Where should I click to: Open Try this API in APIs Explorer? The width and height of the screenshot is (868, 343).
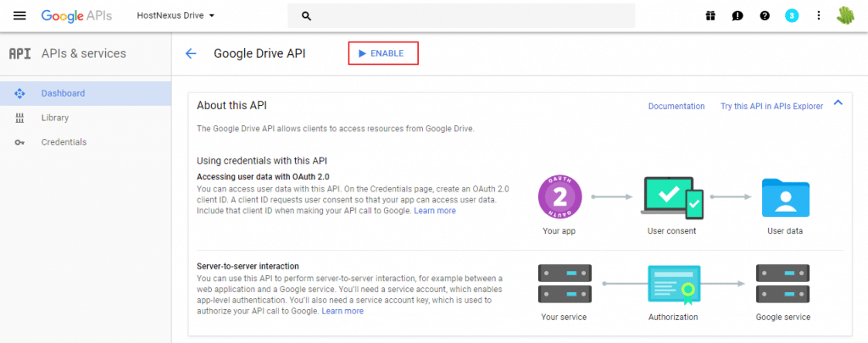pyautogui.click(x=771, y=106)
